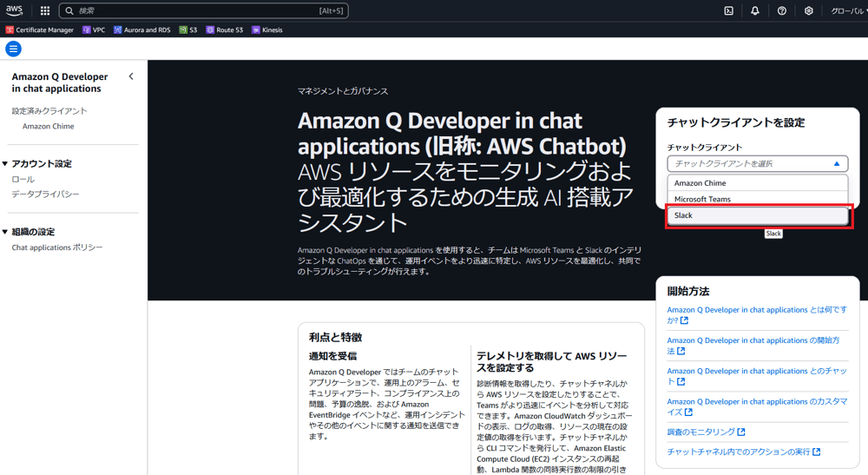Click the search magnifier icon
Image resolution: width=868 pixels, height=475 pixels.
(69, 10)
